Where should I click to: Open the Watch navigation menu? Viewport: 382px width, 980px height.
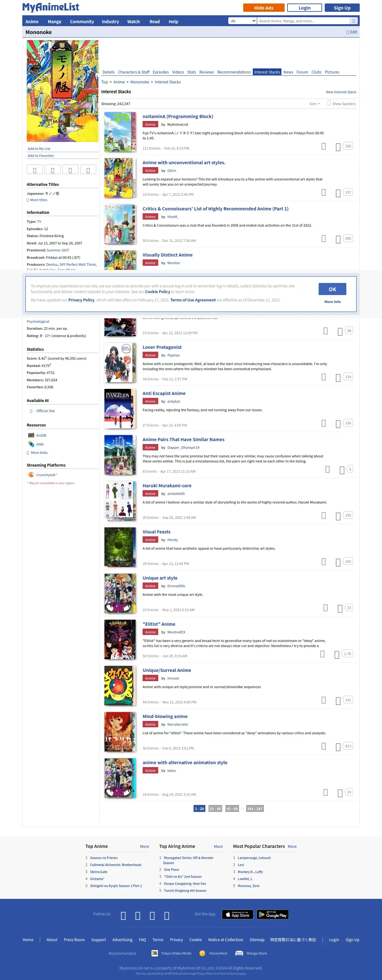point(134,22)
